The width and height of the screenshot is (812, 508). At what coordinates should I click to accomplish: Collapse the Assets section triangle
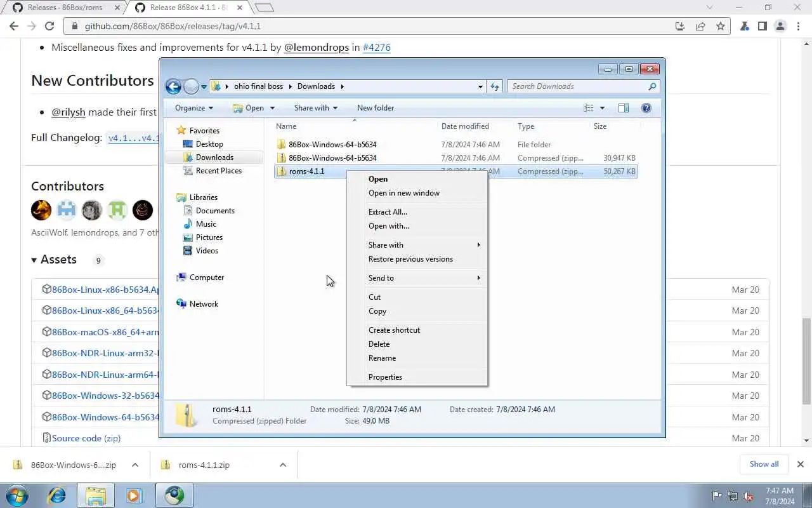(x=34, y=260)
